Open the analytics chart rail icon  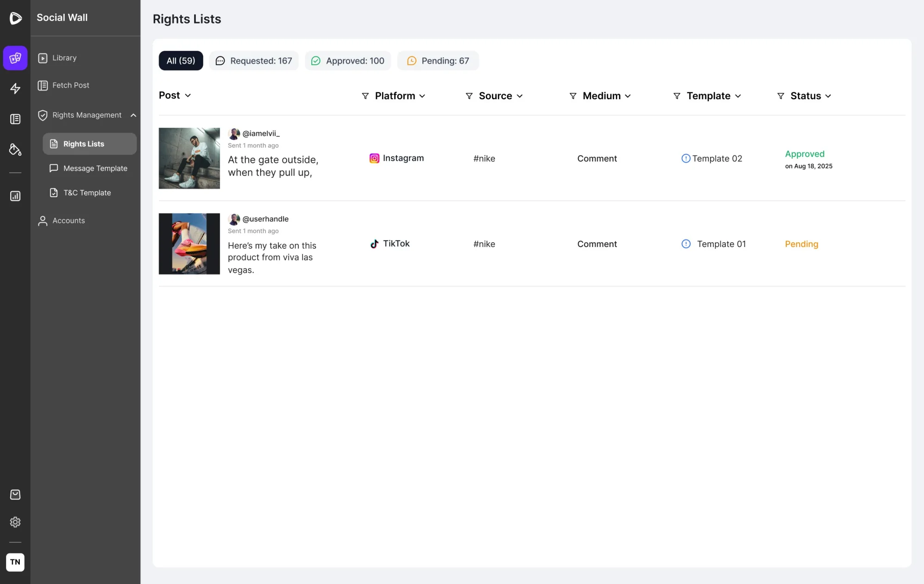tap(15, 196)
